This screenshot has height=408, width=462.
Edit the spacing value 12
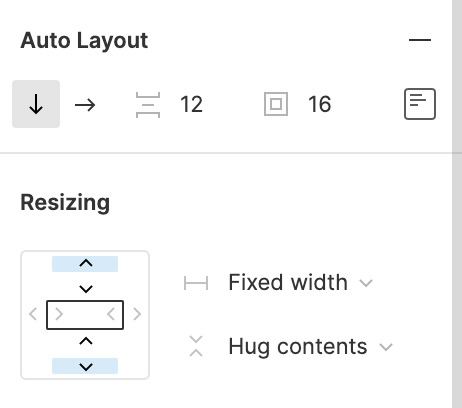point(191,104)
